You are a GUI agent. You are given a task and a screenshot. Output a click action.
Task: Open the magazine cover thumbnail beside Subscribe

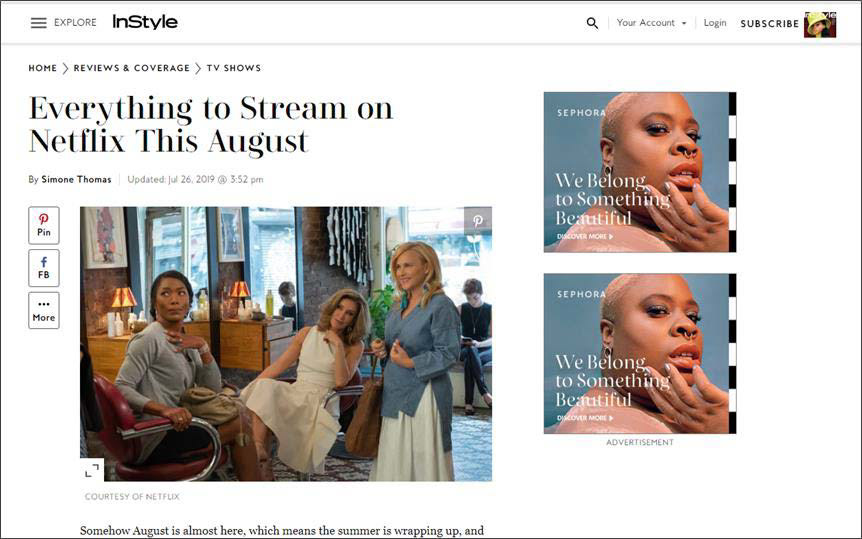pyautogui.click(x=820, y=25)
